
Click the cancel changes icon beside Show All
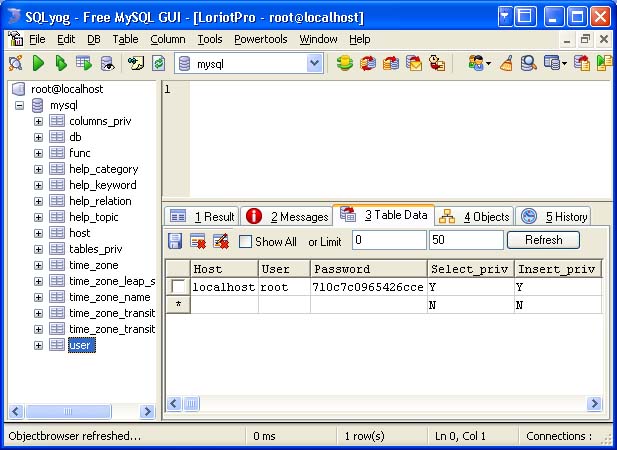coord(221,241)
